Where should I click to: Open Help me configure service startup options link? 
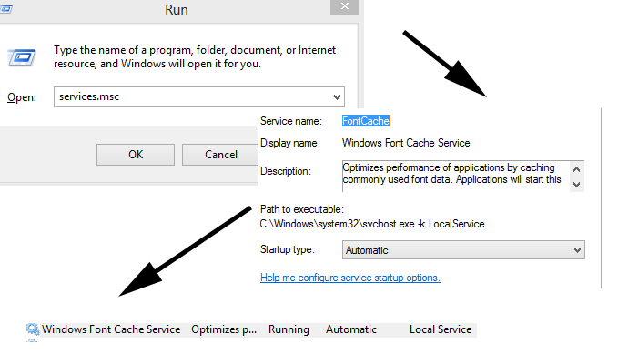pos(350,278)
